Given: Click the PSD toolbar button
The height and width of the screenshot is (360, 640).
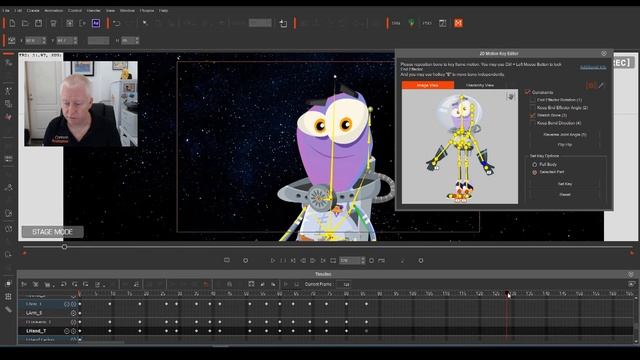Looking at the screenshot, I should (427, 23).
